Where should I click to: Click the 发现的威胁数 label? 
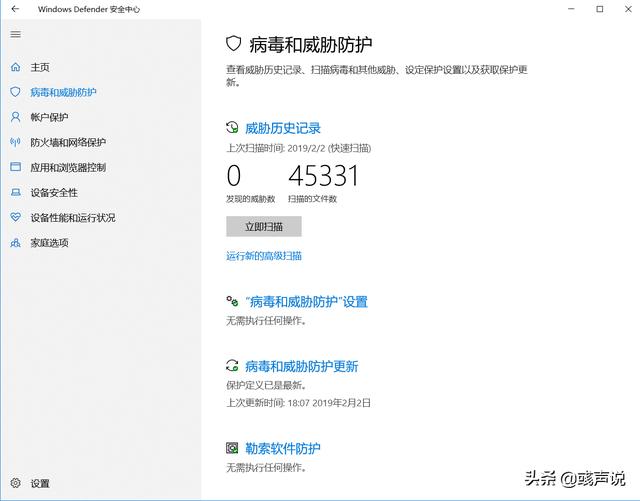click(x=251, y=199)
